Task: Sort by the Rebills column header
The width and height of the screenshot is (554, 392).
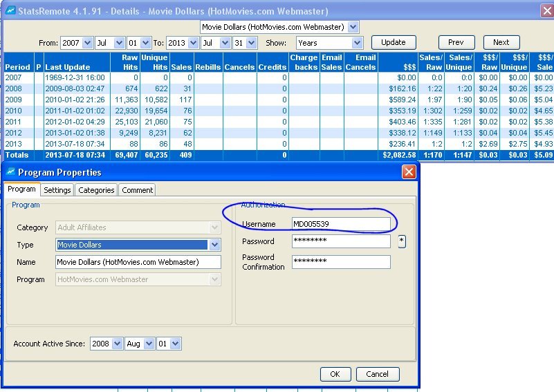Action: 208,62
